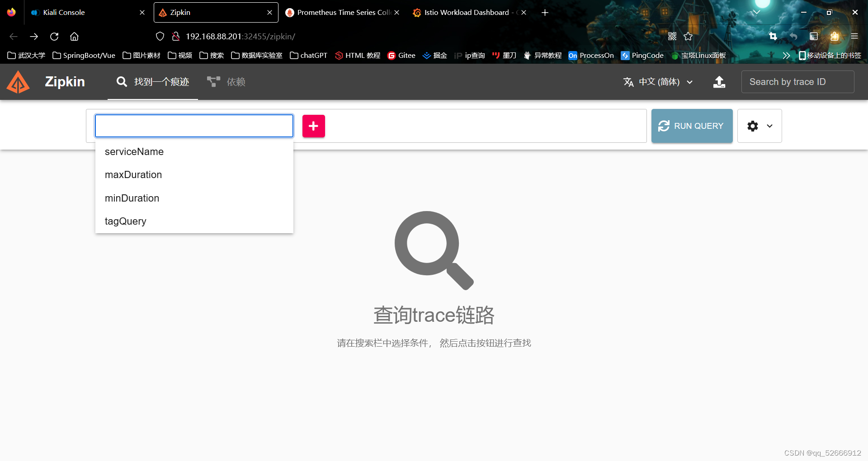868x461 pixels.
Task: Open the chatGPT bookmark folder
Action: coord(309,56)
